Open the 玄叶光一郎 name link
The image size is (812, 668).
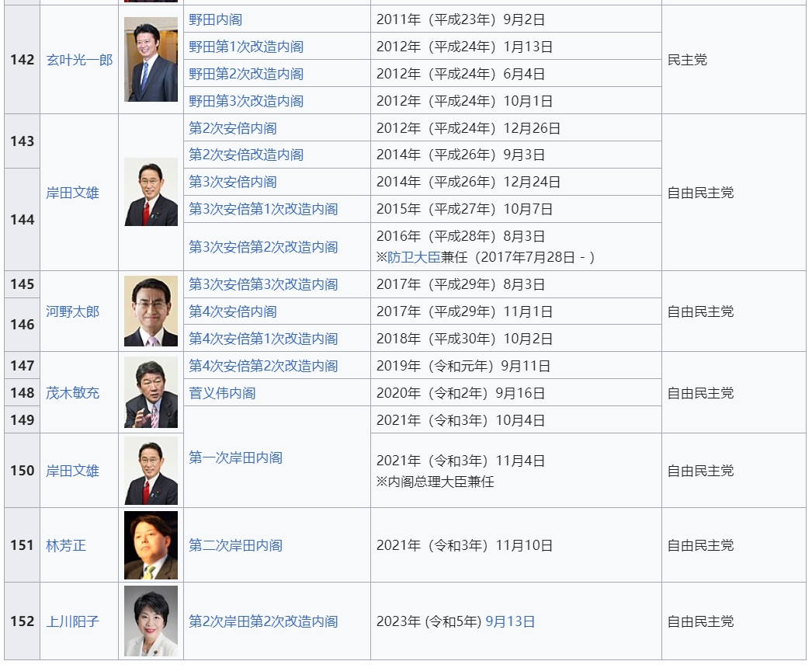(79, 60)
